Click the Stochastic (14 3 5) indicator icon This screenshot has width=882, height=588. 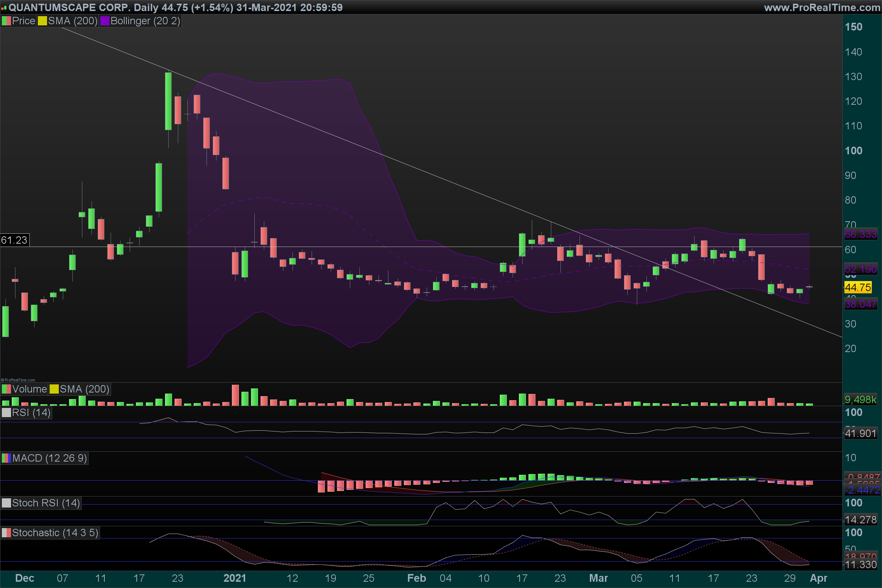coord(6,533)
